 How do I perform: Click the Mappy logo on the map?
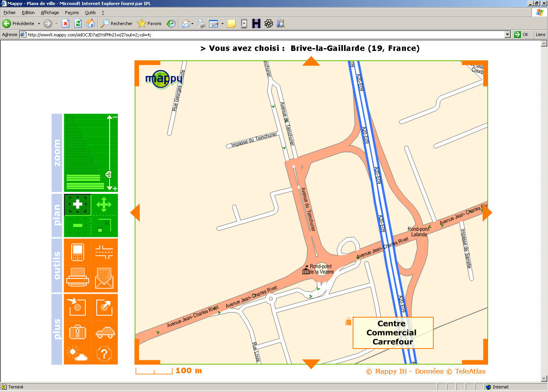tap(164, 79)
